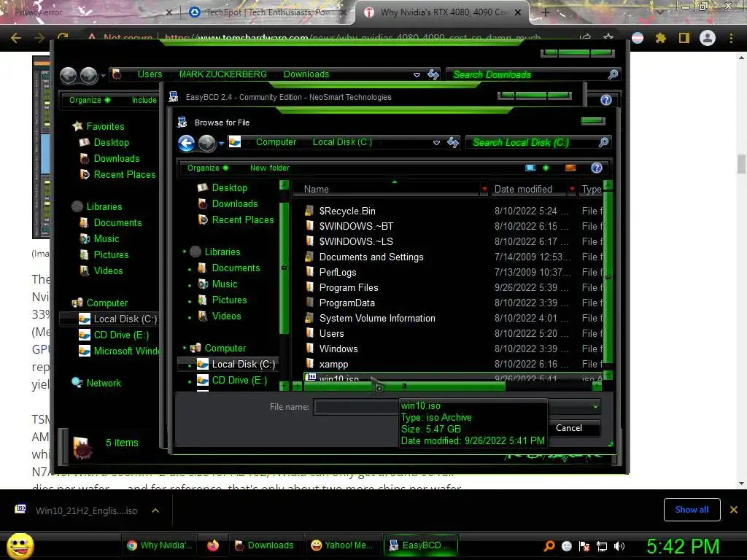Select Recent Places in Browse dialog tree
This screenshot has height=560, width=747.
tap(236, 219)
